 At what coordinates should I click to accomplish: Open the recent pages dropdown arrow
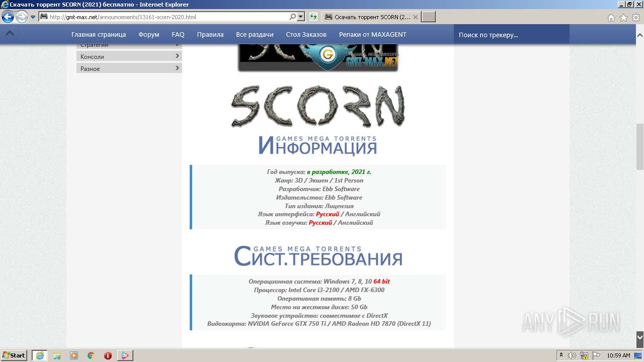33,17
